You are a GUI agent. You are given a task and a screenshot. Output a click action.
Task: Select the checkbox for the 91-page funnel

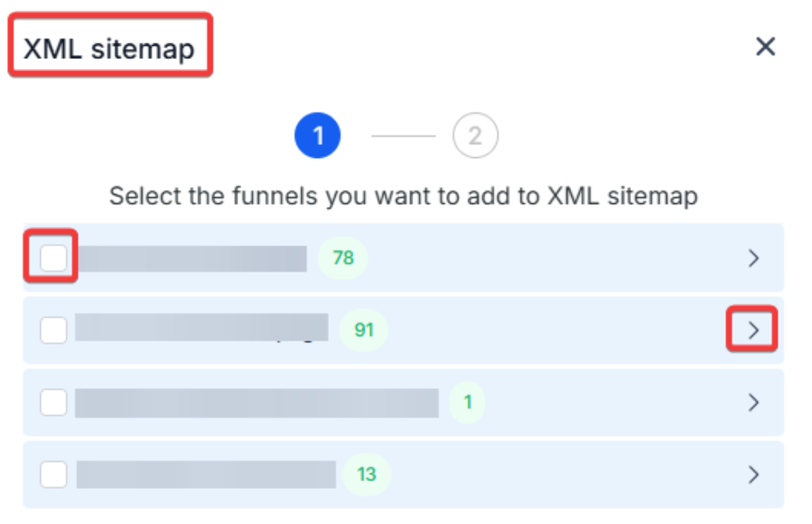tap(54, 330)
